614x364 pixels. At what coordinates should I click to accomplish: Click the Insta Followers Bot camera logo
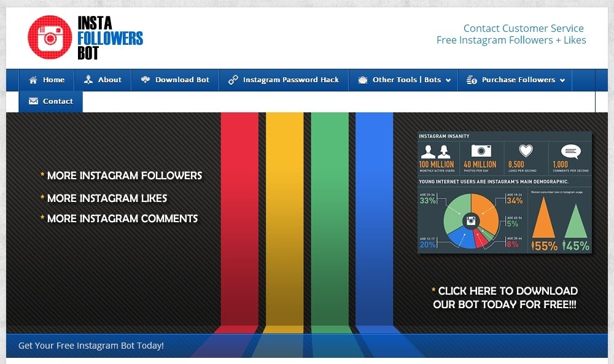tap(50, 37)
